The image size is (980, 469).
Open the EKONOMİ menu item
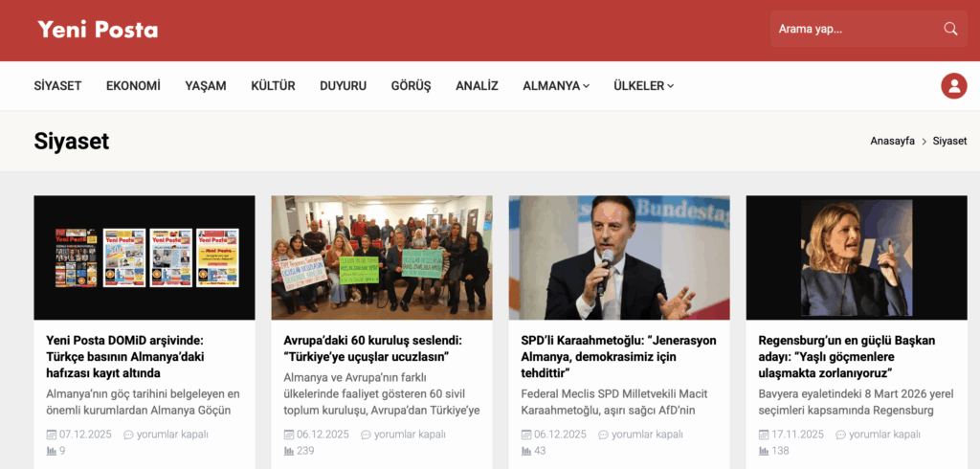pos(133,86)
